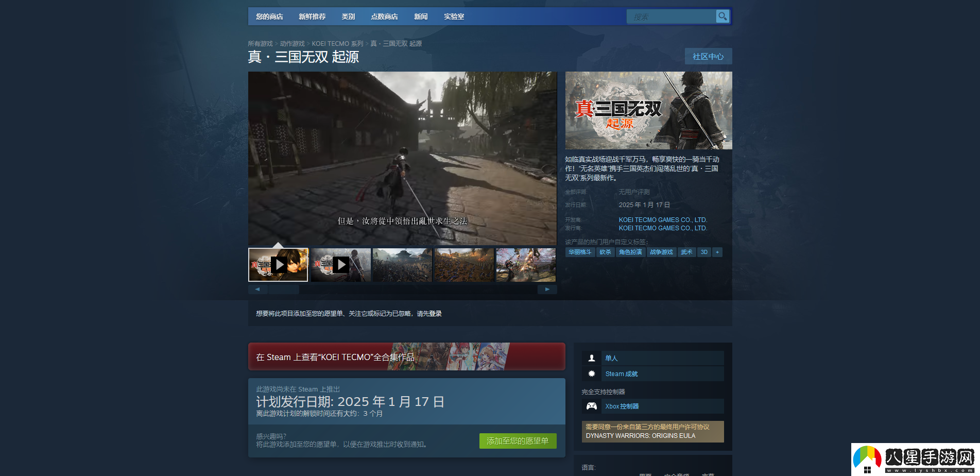Open the fourth fiery battle screenshot thumbnail
The width and height of the screenshot is (980, 476).
click(x=464, y=265)
